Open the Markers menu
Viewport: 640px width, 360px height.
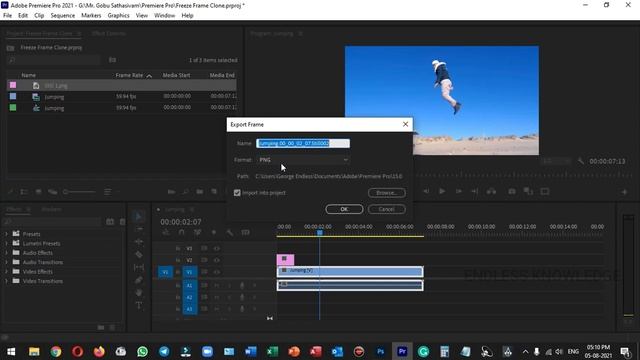91,16
